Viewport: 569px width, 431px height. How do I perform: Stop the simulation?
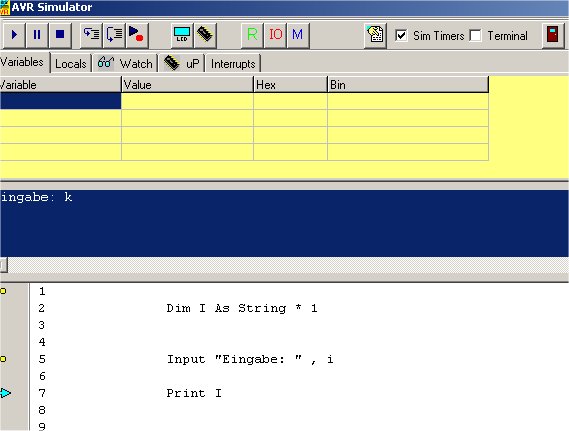60,35
